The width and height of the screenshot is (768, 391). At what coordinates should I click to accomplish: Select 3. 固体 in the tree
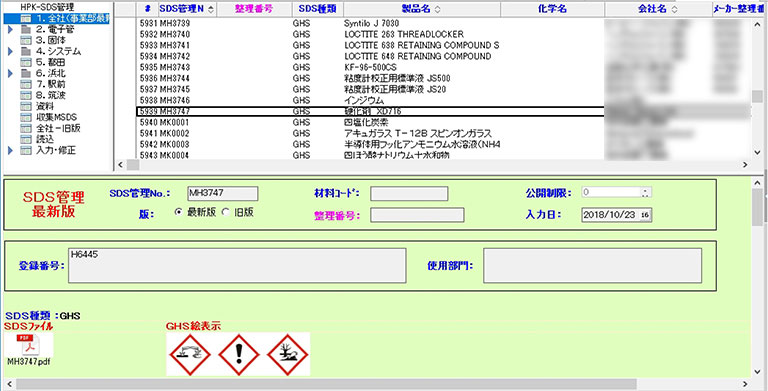pos(50,40)
